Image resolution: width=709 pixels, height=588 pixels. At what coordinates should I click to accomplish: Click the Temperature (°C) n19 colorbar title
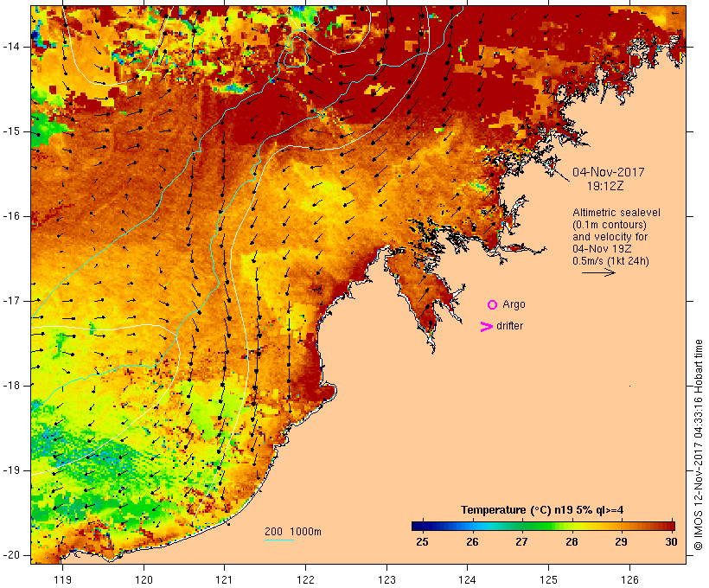(x=542, y=510)
